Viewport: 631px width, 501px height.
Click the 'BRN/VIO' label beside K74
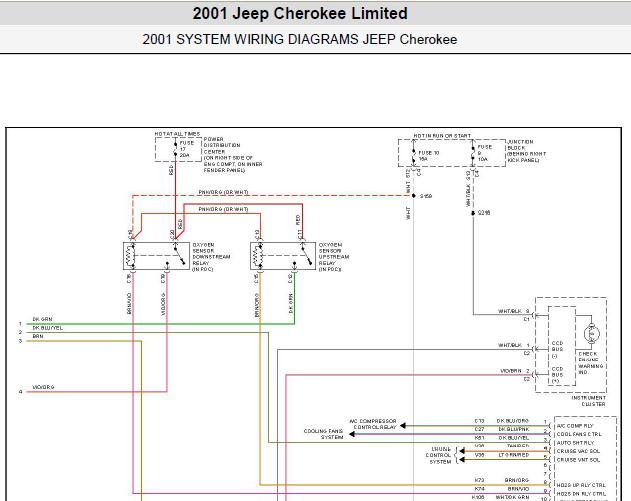pyautogui.click(x=518, y=489)
